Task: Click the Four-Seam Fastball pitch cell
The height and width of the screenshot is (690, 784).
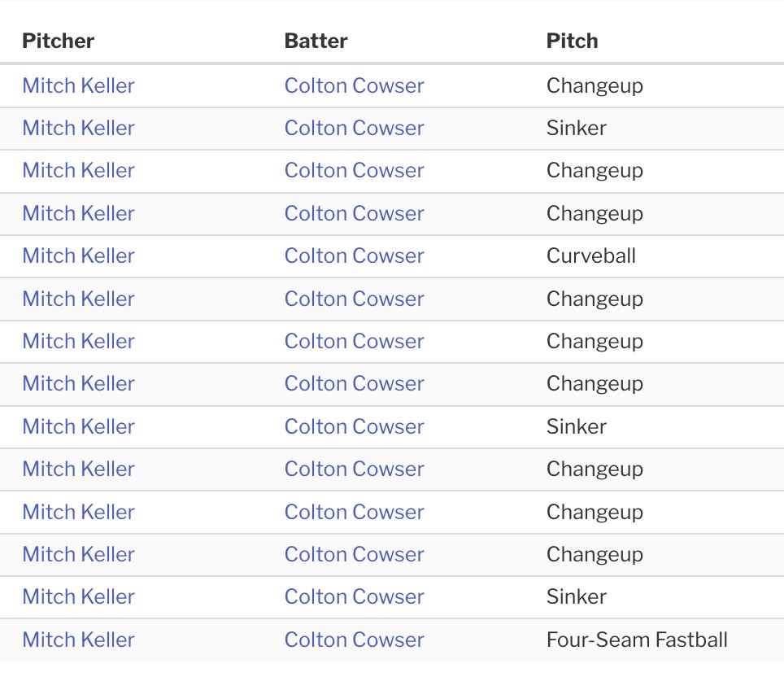Action: (637, 640)
